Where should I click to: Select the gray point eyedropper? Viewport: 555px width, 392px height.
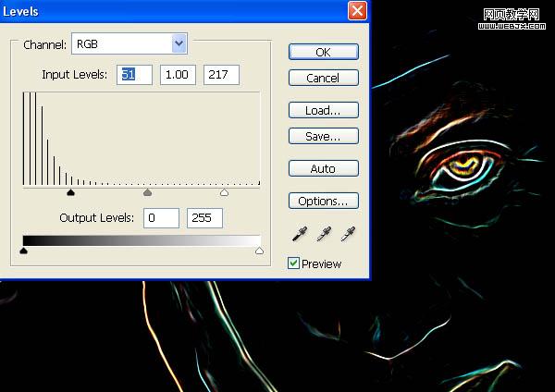pos(324,235)
